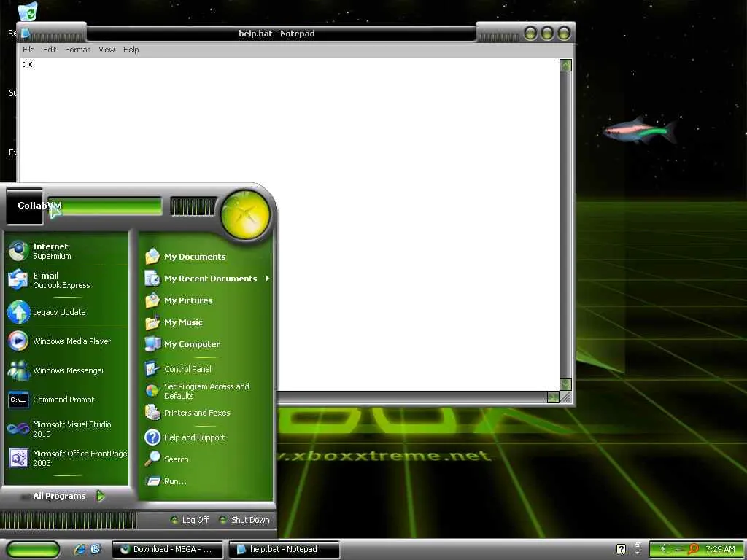The width and height of the screenshot is (747, 560).
Task: Click the fish on the desktop
Action: pos(640,131)
